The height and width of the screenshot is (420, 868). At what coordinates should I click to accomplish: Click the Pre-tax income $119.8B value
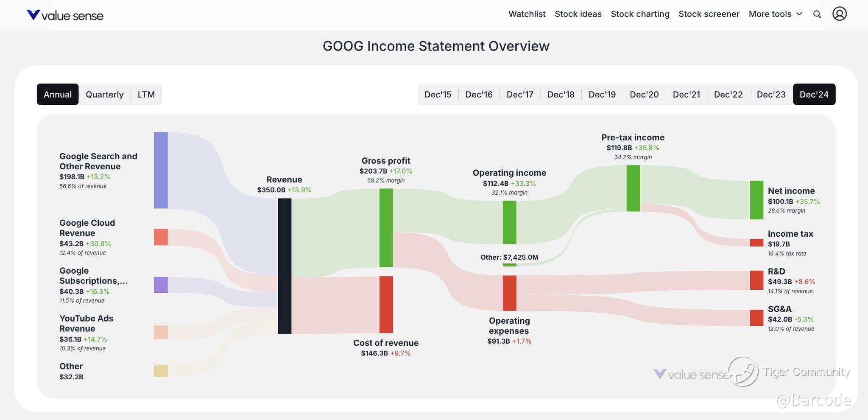(x=619, y=148)
